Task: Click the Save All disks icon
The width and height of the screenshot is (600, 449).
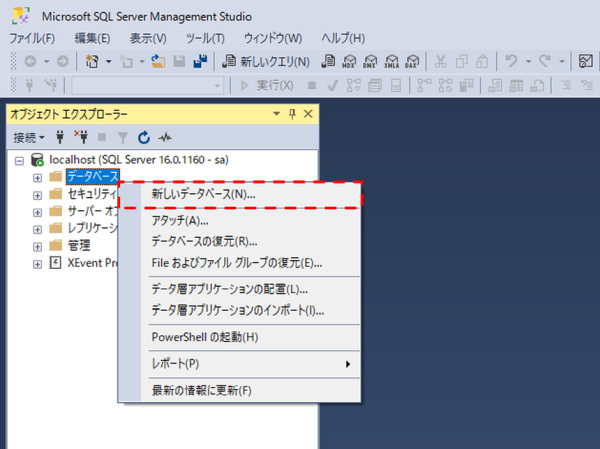Action: tap(199, 62)
